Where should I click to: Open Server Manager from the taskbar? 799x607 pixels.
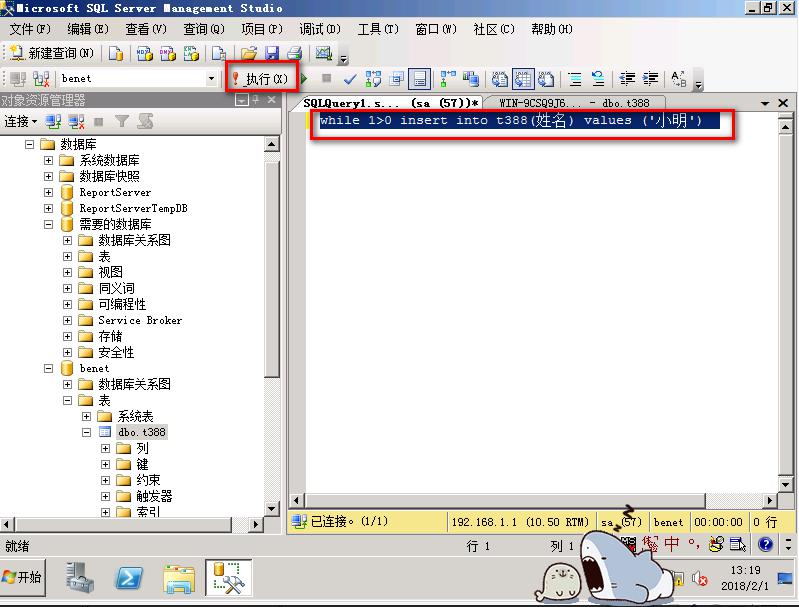coord(80,578)
